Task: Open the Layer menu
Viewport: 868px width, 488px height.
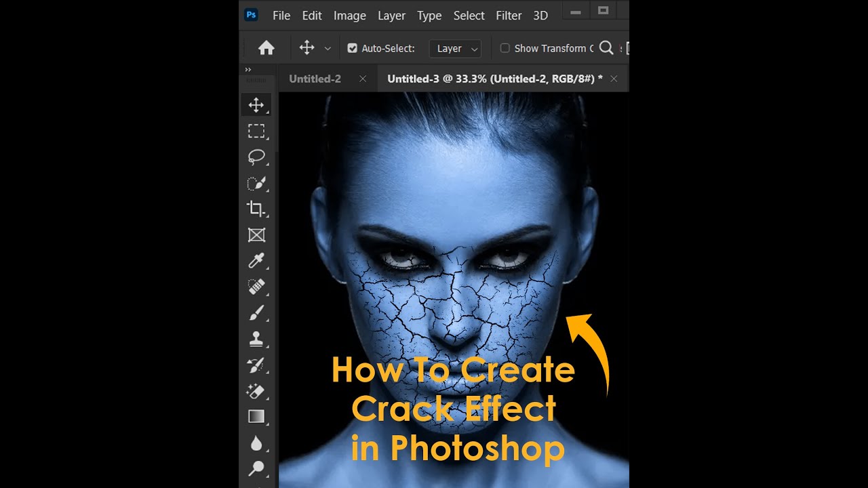Action: [392, 16]
